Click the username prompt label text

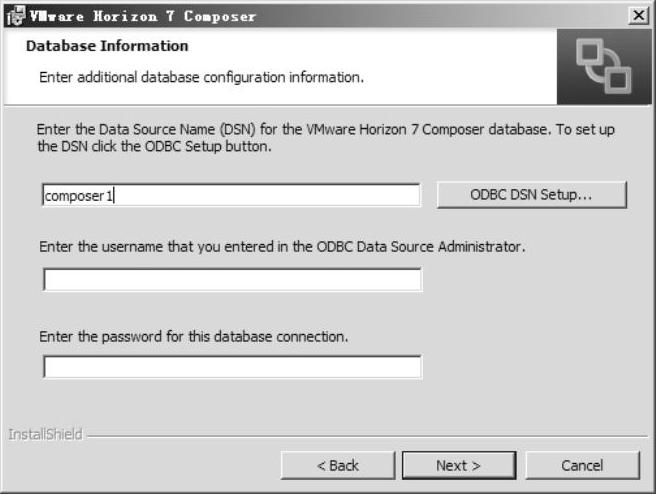point(282,245)
